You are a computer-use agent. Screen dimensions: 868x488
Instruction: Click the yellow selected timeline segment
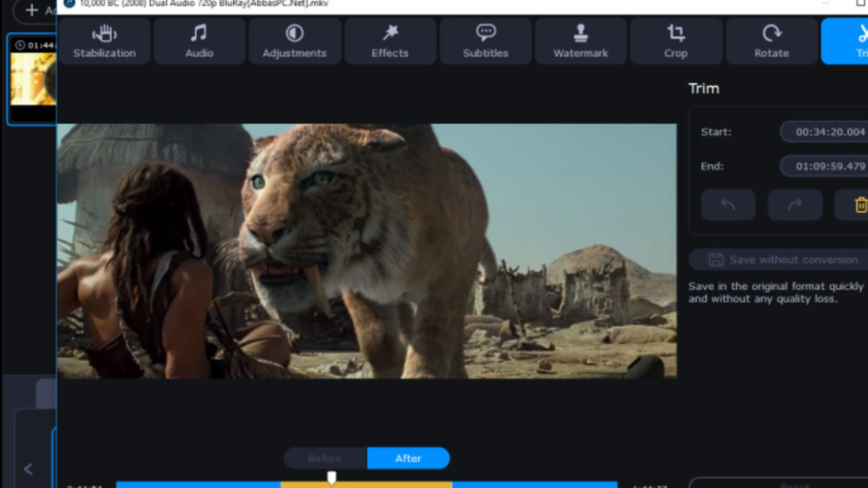tap(390, 485)
